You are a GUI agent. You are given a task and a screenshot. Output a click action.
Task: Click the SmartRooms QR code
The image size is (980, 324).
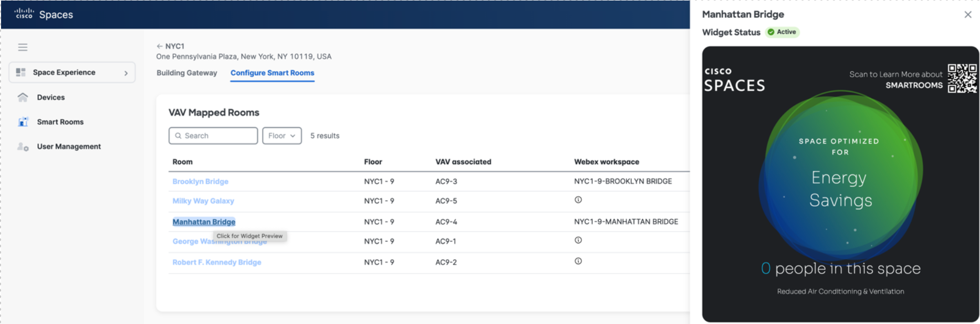(962, 78)
